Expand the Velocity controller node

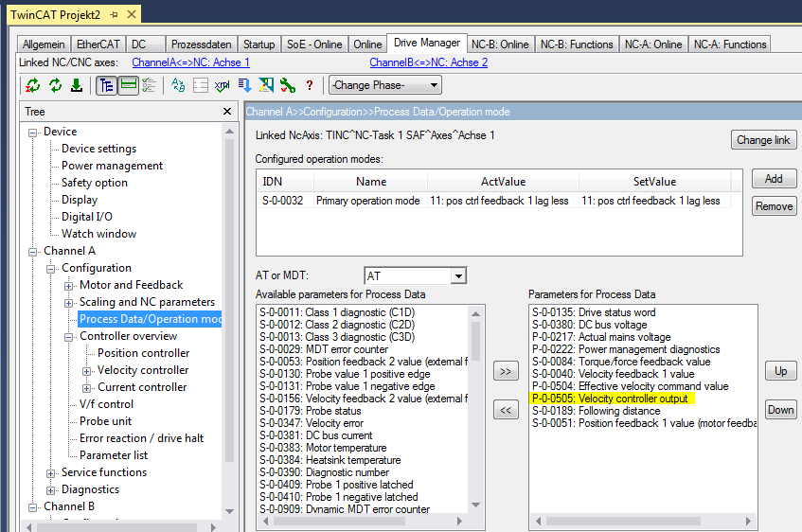tap(86, 371)
